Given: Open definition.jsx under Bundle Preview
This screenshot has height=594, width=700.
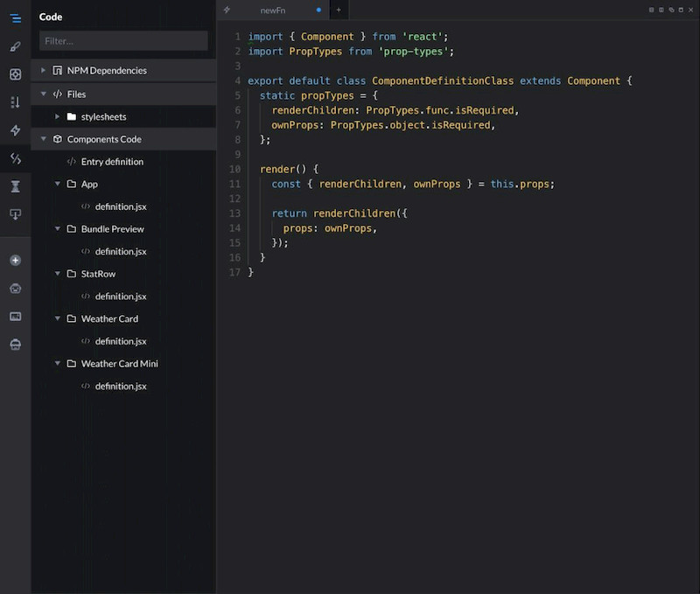Looking at the screenshot, I should pyautogui.click(x=121, y=252).
